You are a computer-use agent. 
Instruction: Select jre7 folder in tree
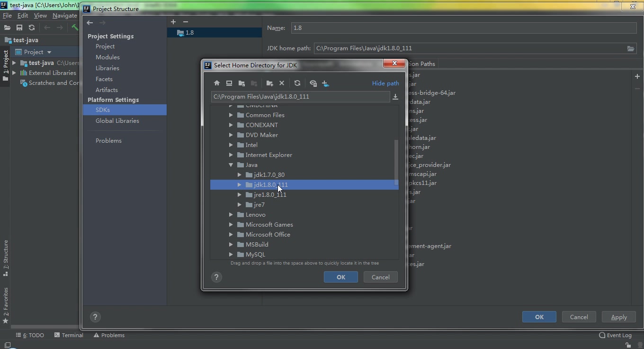point(259,205)
